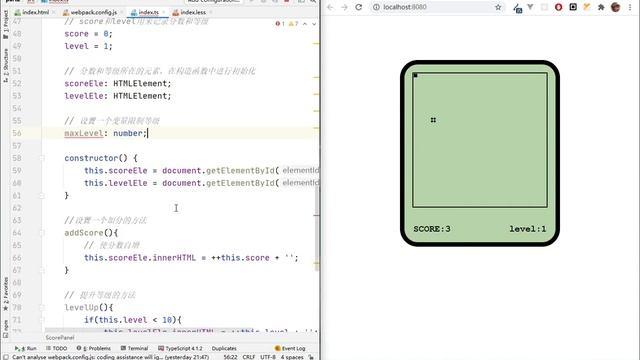This screenshot has width=640, height=360.
Task: Collapse the addScore method fold
Action: point(42,233)
